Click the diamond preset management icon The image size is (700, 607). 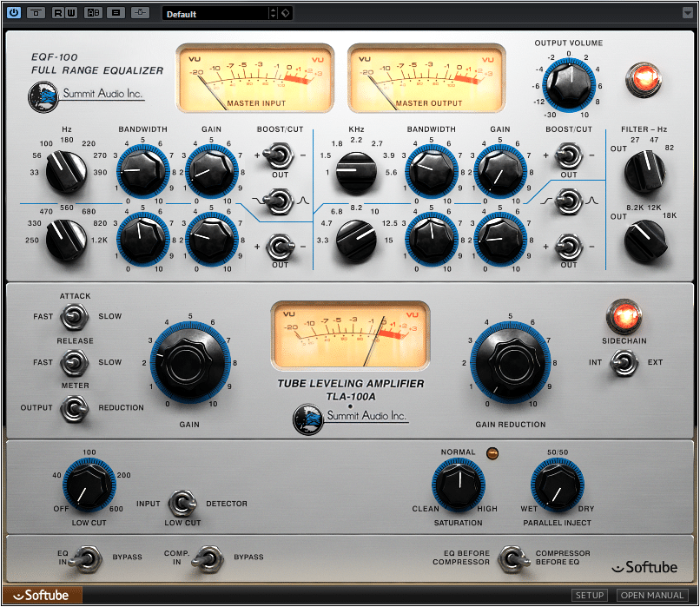click(285, 13)
